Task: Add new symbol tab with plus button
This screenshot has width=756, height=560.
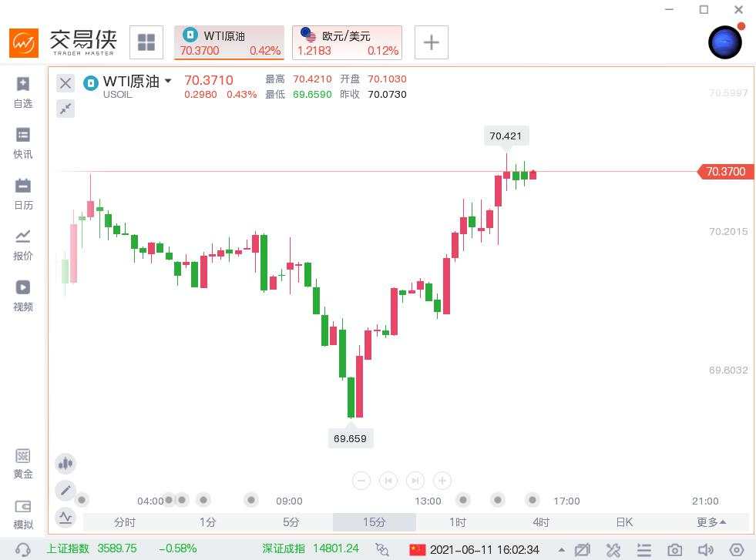Action: click(432, 42)
